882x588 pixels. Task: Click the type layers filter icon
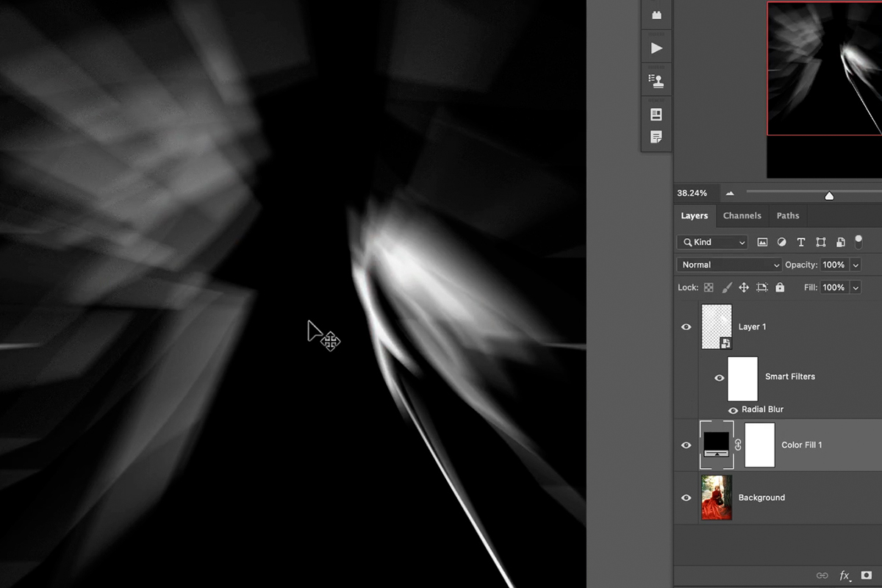[801, 242]
